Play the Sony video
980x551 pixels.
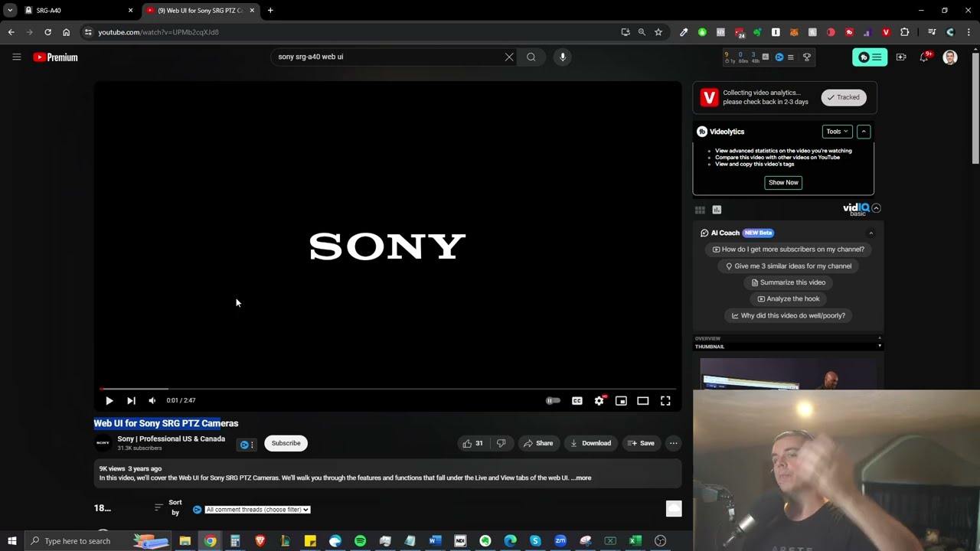point(109,400)
